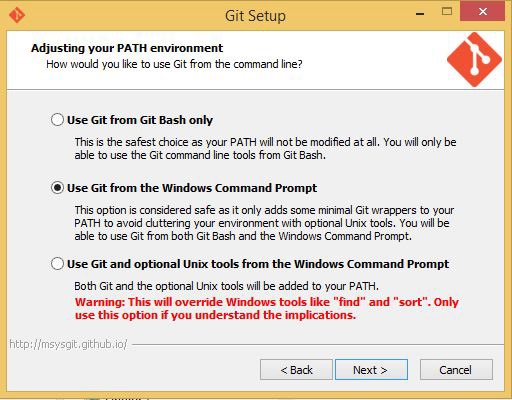Click the large Git logo in the header
The width and height of the screenshot is (512, 400).
click(x=474, y=60)
